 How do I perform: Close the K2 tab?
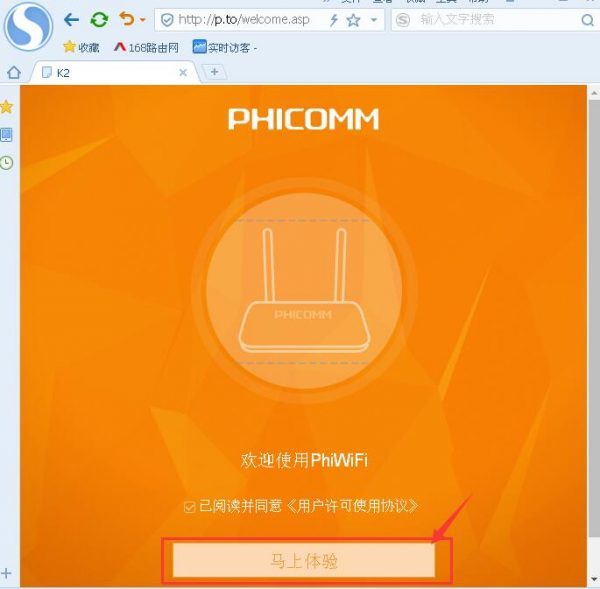coord(183,73)
